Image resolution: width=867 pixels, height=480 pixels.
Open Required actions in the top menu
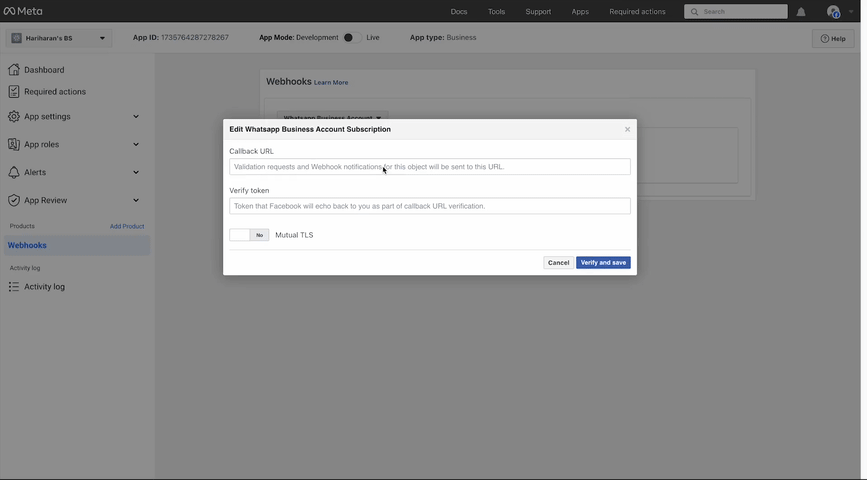tap(637, 12)
